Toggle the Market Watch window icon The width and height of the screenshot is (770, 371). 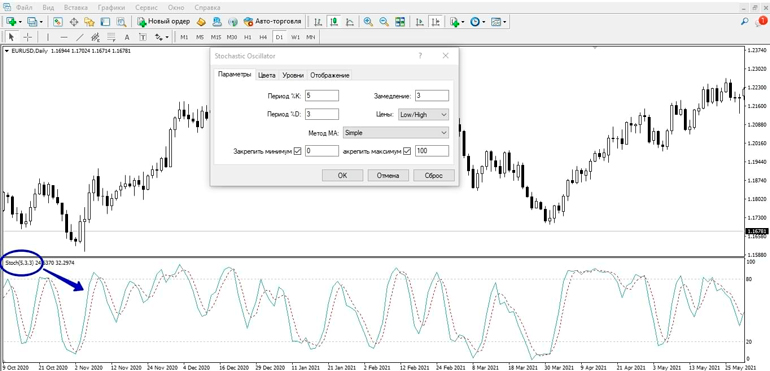pos(58,22)
